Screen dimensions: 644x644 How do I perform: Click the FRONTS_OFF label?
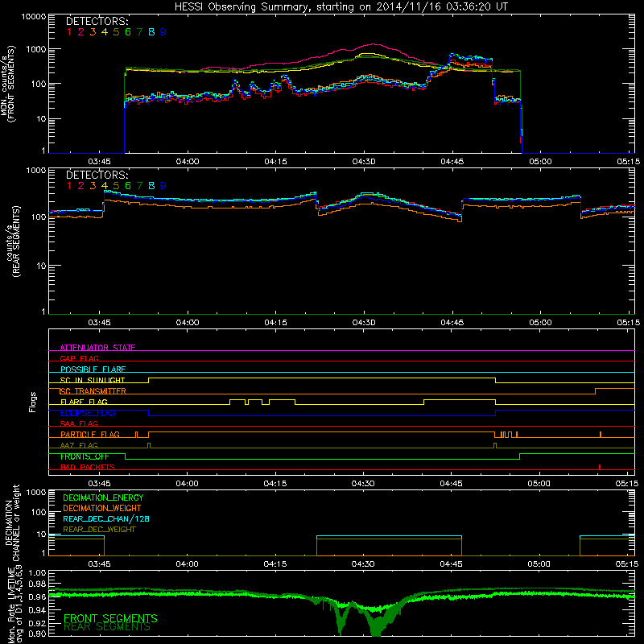(85, 456)
